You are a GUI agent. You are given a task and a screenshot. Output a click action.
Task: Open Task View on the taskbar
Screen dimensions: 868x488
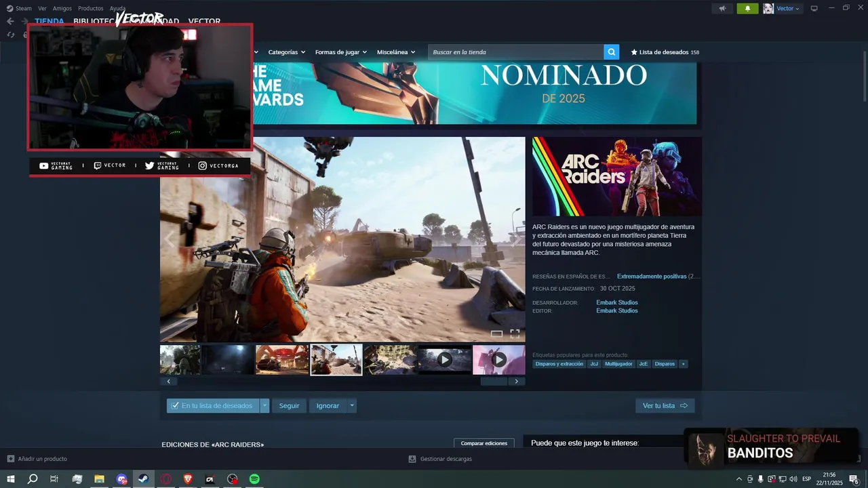coord(54,479)
